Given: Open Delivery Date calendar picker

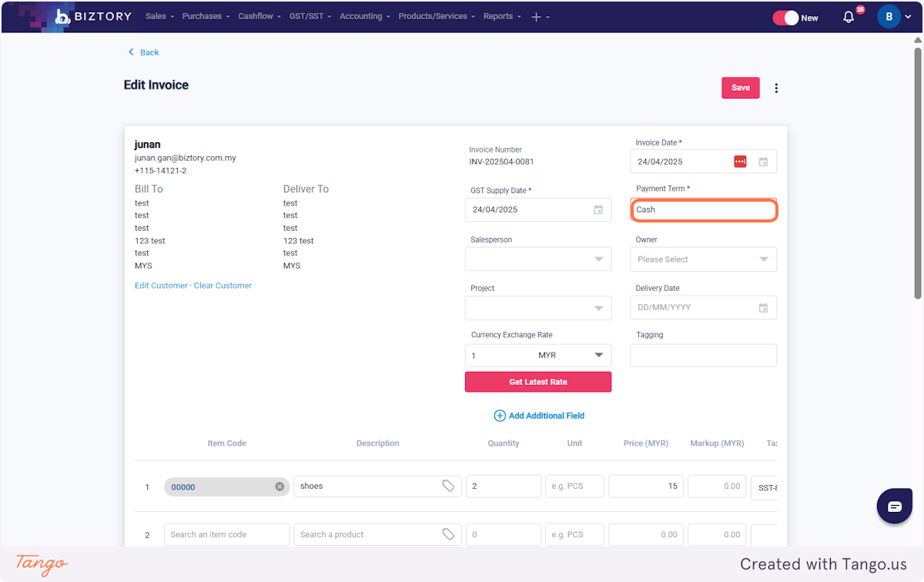Looking at the screenshot, I should 763,307.
